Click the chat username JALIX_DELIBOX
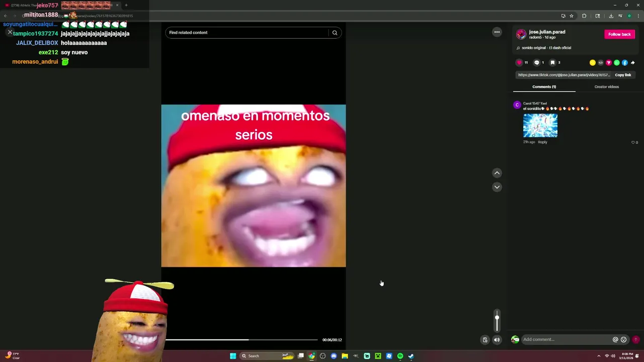 (36, 43)
